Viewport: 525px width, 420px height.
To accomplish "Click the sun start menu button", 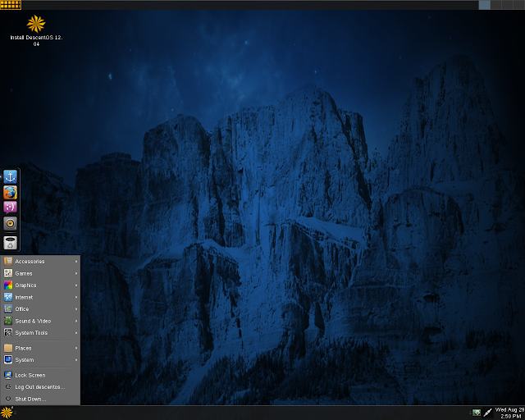I will [x=7, y=413].
